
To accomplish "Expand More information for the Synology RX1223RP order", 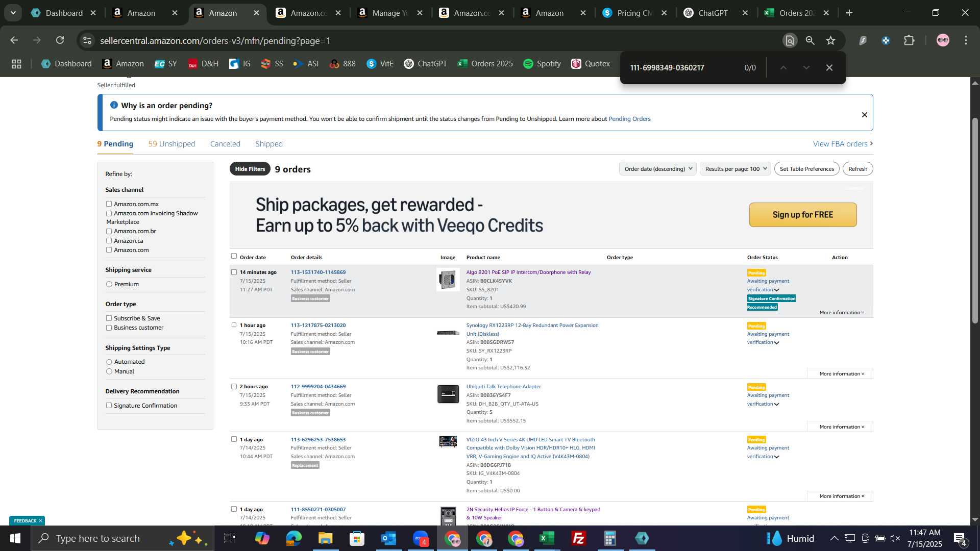I will 840,374.
